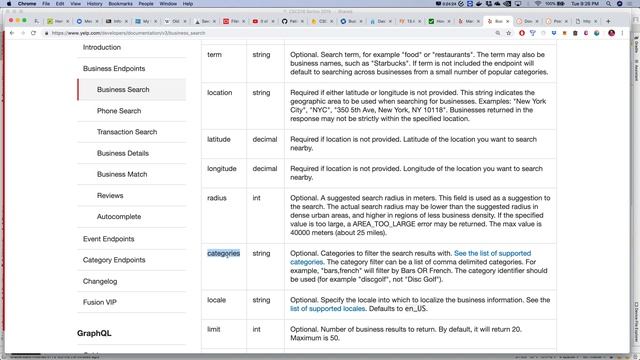Open the File menu
640x360 pixels.
[46, 4]
